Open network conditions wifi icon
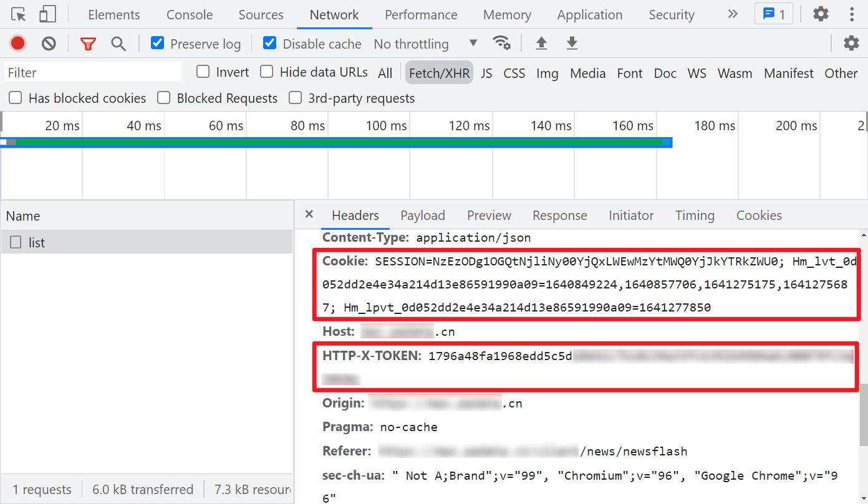The width and height of the screenshot is (868, 504). 501,43
